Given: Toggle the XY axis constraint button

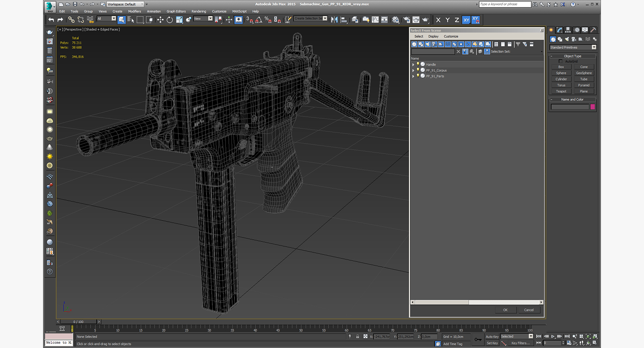Looking at the screenshot, I should tap(466, 20).
